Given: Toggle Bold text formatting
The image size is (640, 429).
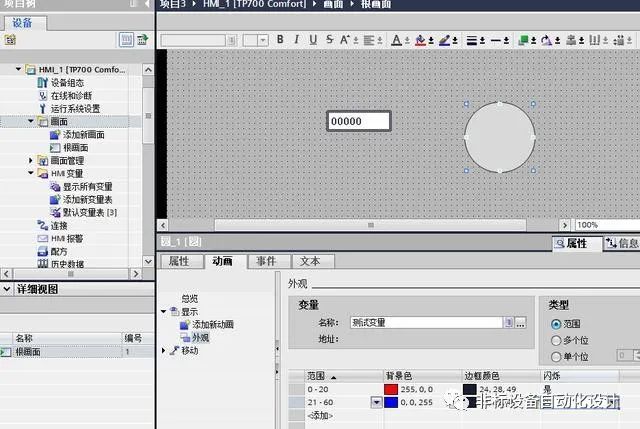Looking at the screenshot, I should pyautogui.click(x=280, y=40).
